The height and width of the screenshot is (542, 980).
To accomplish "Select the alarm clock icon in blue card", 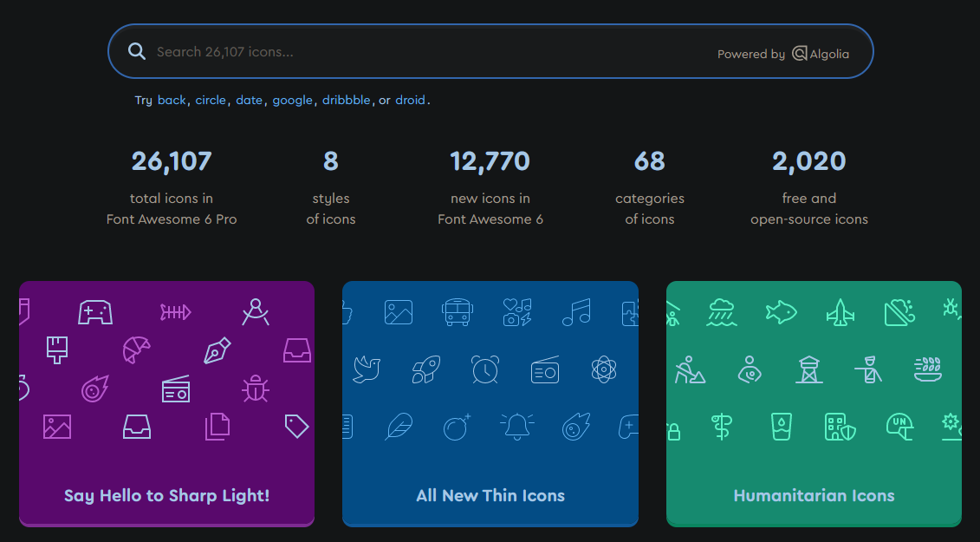I will coord(485,369).
